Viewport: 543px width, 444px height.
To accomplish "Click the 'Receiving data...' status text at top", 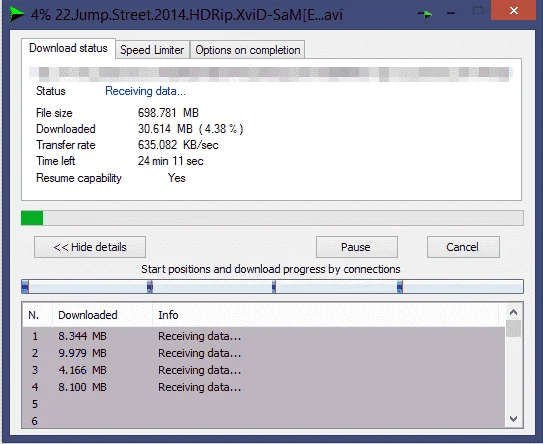I will (145, 91).
